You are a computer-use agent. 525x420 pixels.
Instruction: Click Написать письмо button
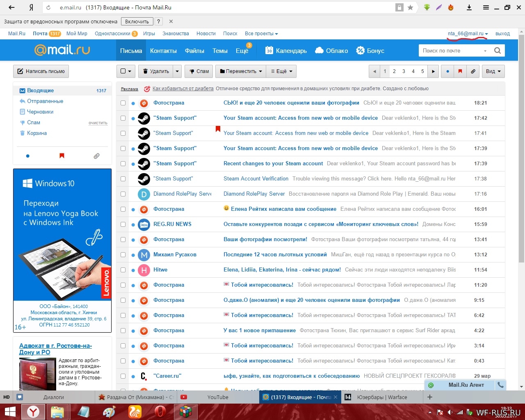(41, 71)
